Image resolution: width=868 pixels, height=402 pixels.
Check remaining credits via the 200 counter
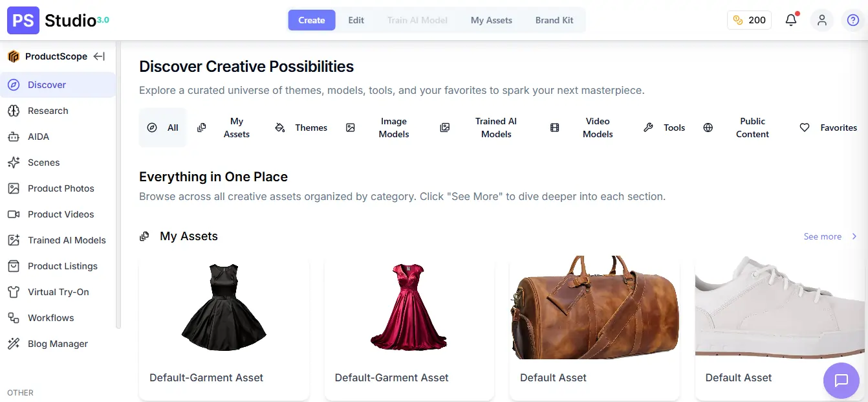[749, 20]
